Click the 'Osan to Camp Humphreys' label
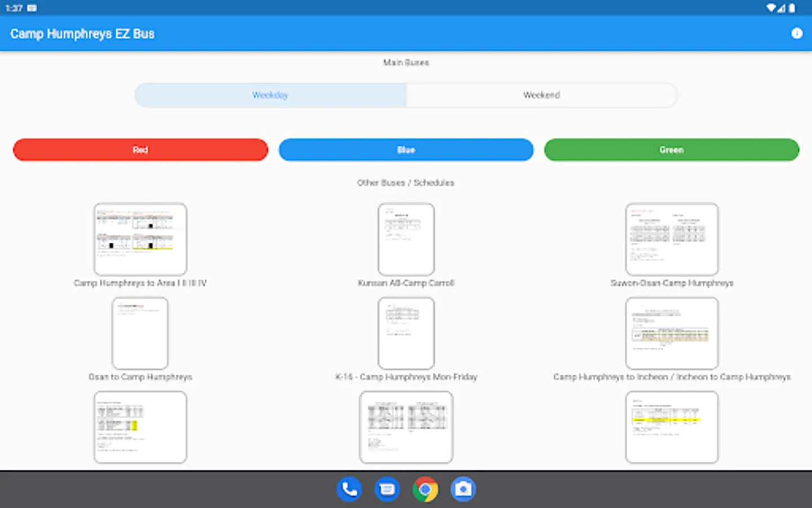812x508 pixels. [x=140, y=376]
